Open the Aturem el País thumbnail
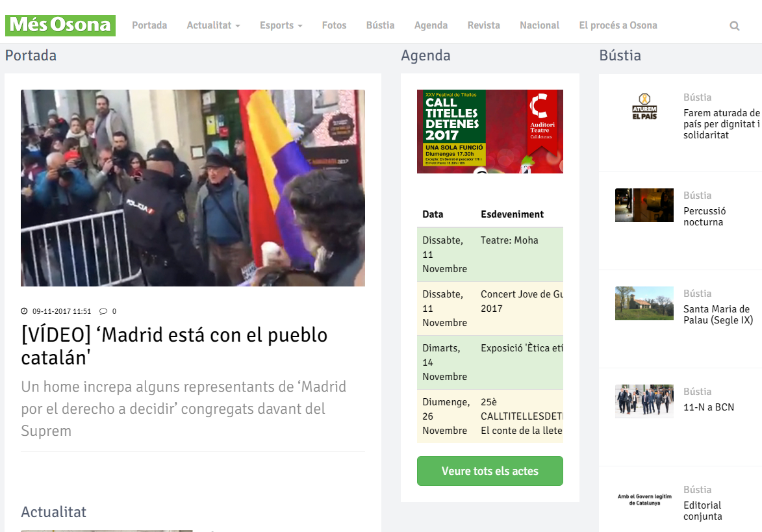 tap(644, 107)
